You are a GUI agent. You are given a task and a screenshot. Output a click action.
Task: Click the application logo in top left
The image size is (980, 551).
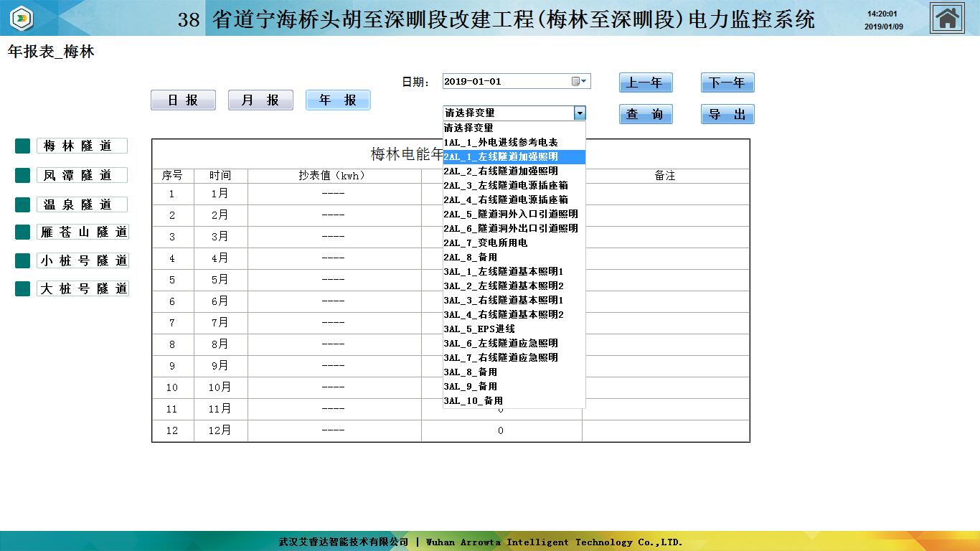(x=22, y=17)
